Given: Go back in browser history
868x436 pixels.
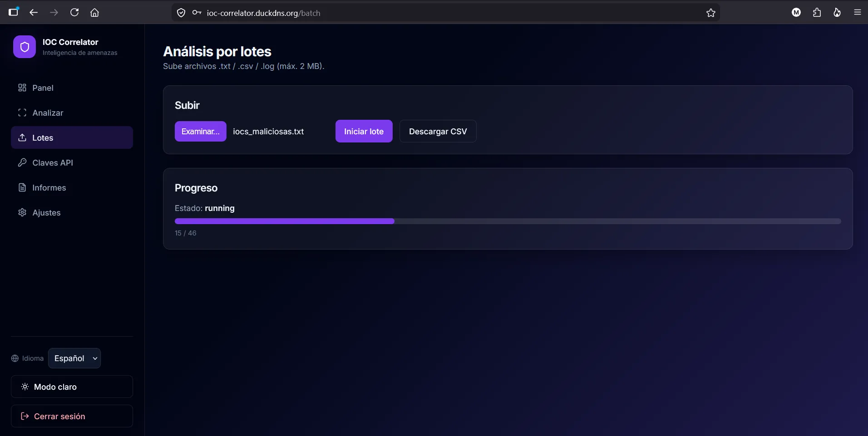Looking at the screenshot, I should point(34,13).
